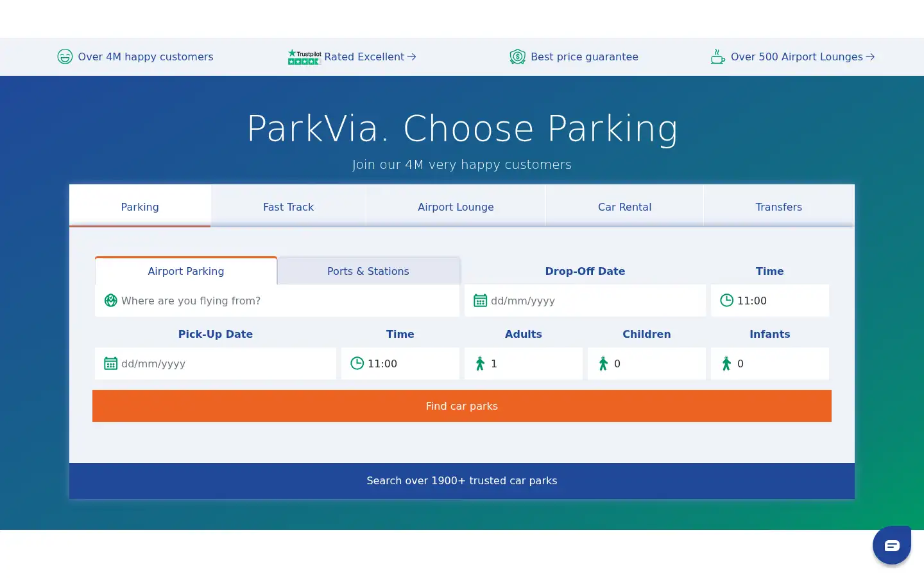
Task: Open the Rated Excellent link
Action: [x=370, y=57]
